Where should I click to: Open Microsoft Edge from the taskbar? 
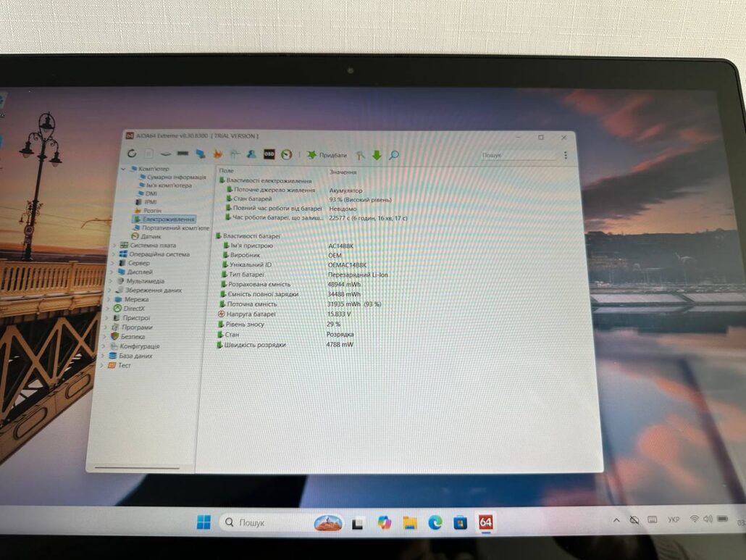(x=435, y=522)
